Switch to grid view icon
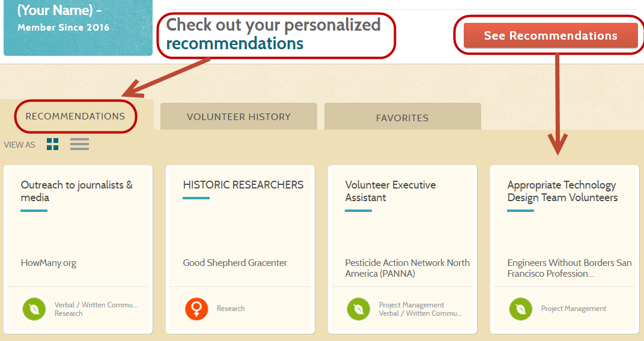The width and height of the screenshot is (644, 341). coord(53,144)
